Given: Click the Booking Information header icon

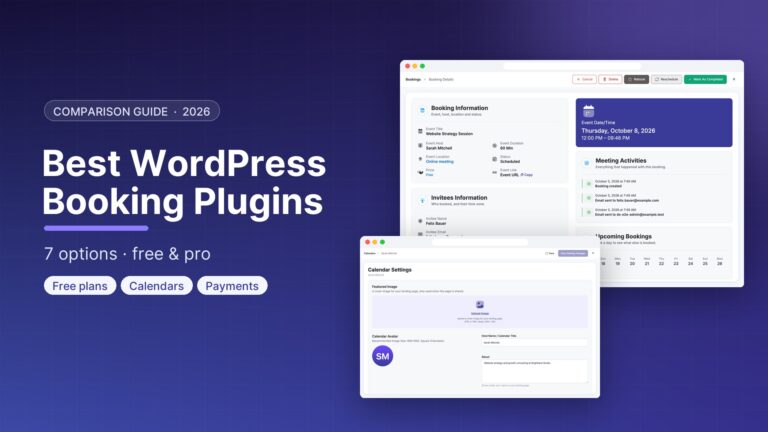Looking at the screenshot, I should tap(422, 111).
